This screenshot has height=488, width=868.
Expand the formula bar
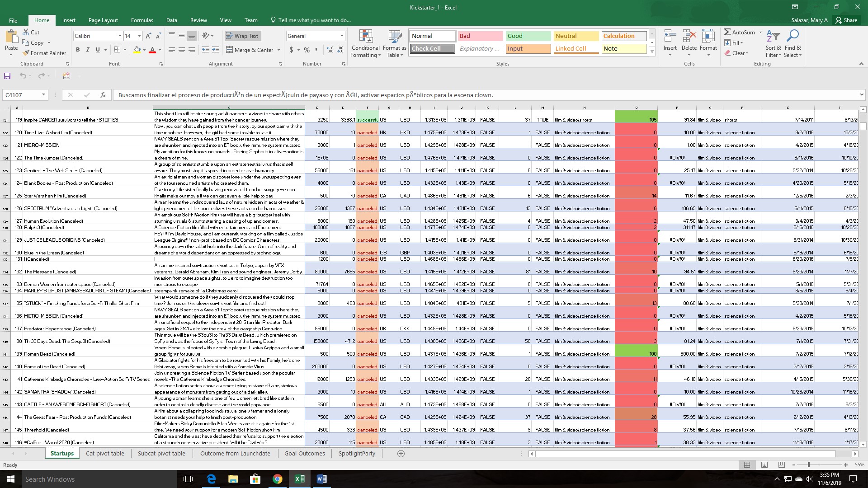[862, 95]
